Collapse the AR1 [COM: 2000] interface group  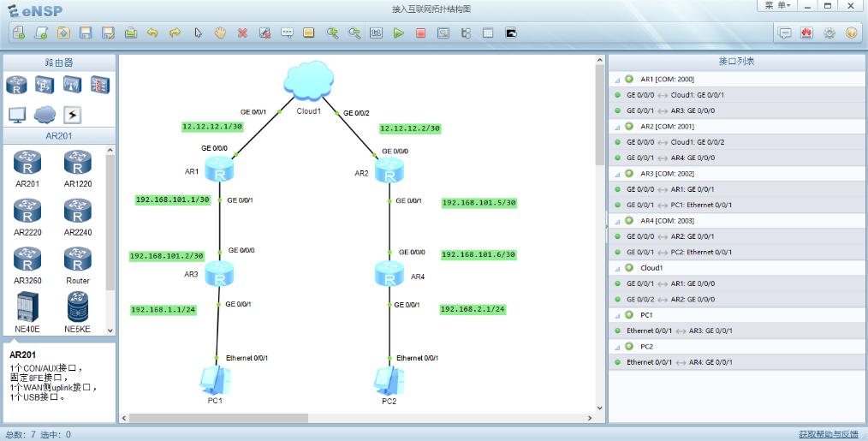click(x=616, y=80)
